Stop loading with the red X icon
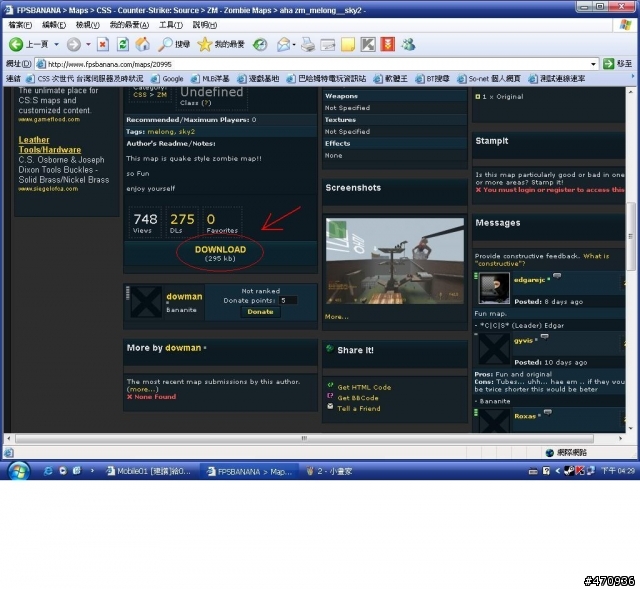This screenshot has width=640, height=589. [103, 44]
